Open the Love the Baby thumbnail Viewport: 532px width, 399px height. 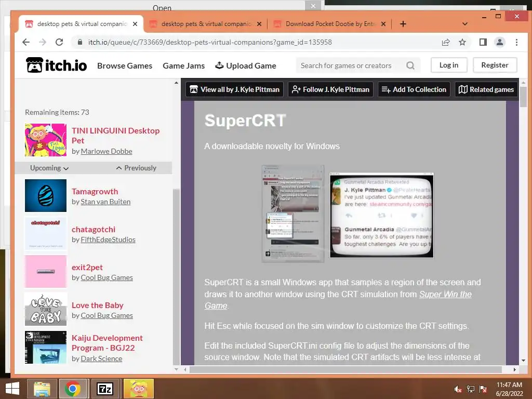tap(46, 310)
